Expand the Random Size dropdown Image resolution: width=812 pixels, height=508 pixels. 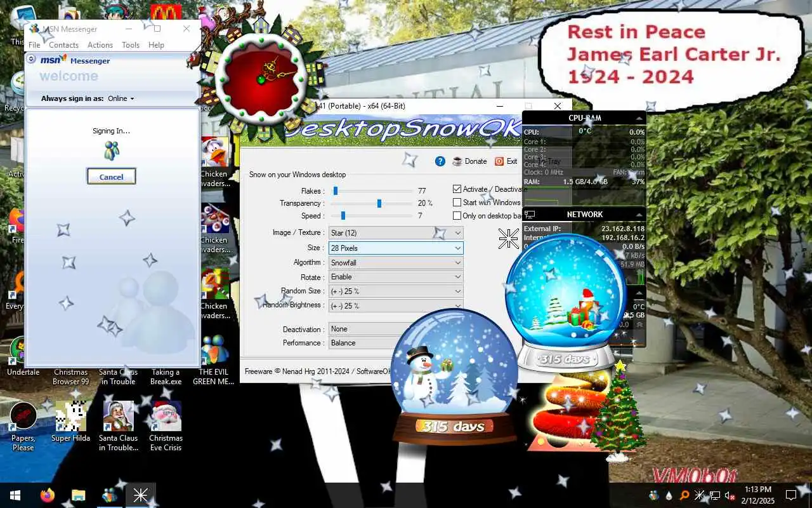coord(396,291)
